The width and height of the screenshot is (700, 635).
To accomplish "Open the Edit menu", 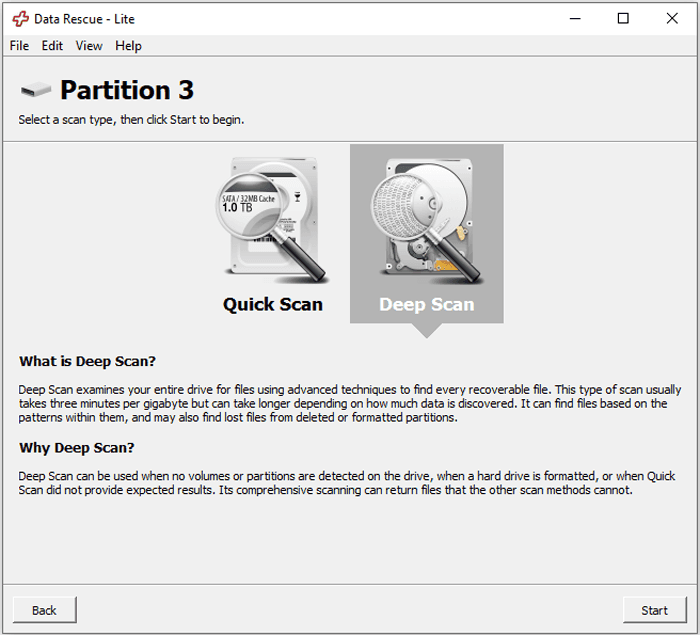I will coord(52,46).
